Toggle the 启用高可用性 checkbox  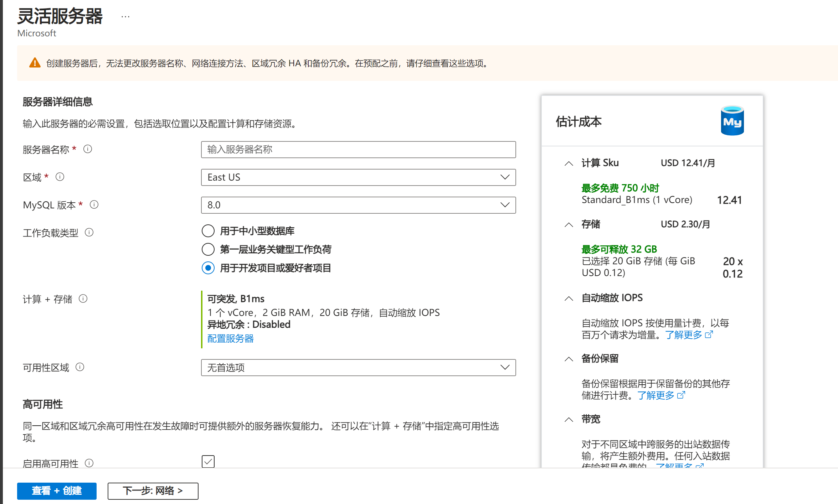[208, 461]
